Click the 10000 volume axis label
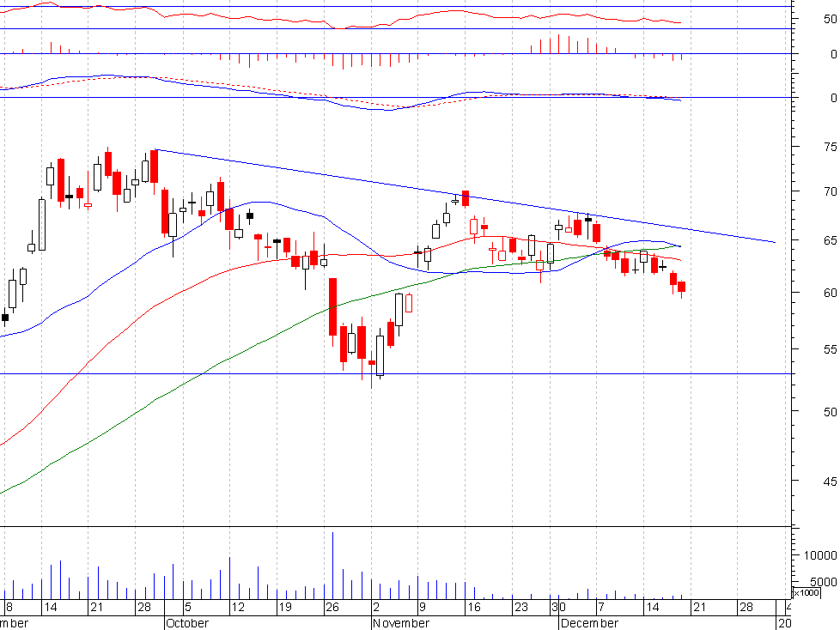Viewport: 840px width, 630px height. [x=819, y=555]
